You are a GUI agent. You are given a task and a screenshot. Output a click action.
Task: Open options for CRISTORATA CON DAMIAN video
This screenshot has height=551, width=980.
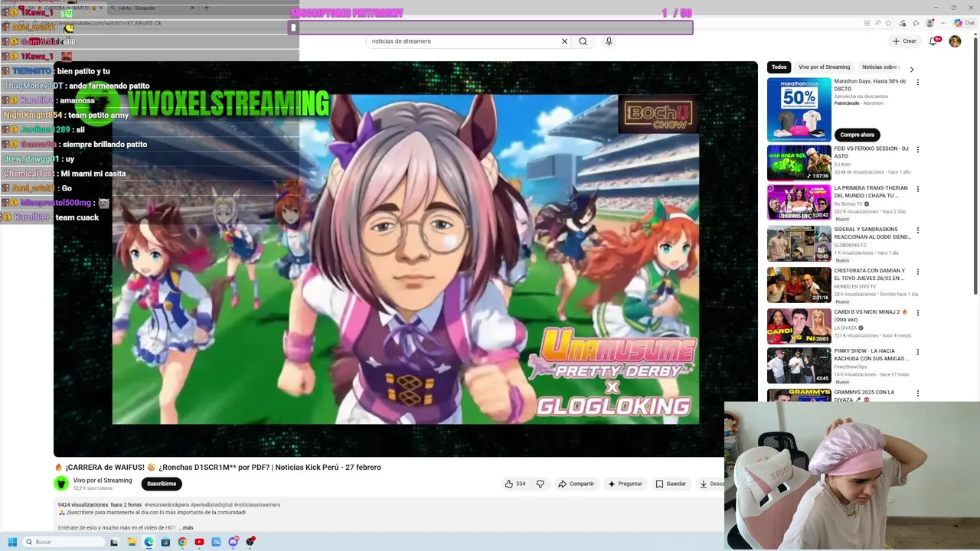[x=917, y=272]
